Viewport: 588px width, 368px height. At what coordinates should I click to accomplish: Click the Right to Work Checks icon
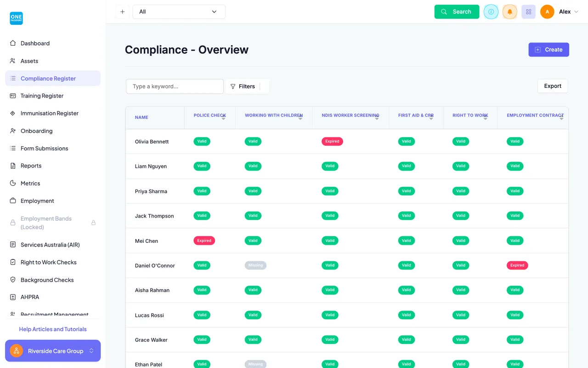(x=13, y=262)
